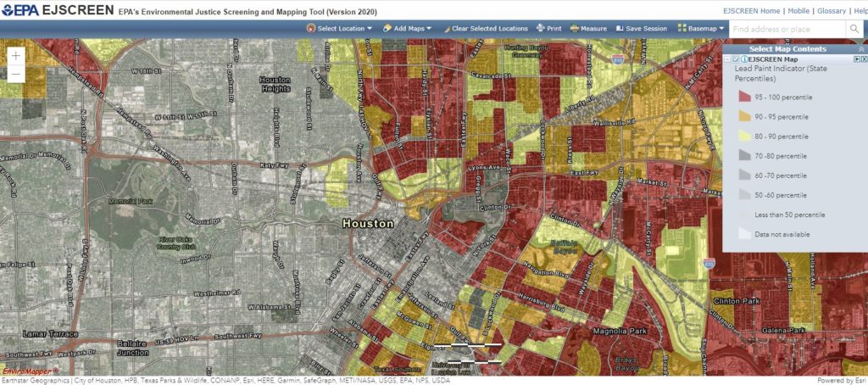
Task: Open the EJSCREEN Home link
Action: [x=751, y=10]
